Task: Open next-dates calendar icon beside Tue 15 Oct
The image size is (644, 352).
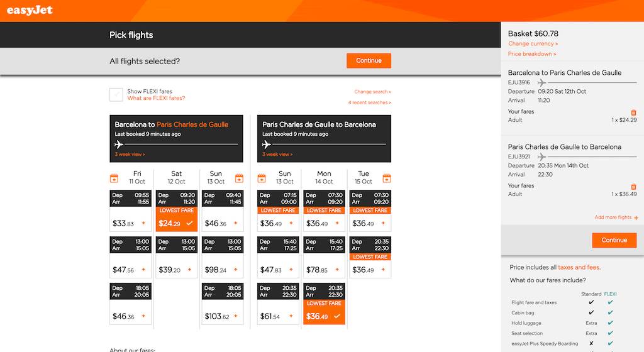Action: pos(387,178)
